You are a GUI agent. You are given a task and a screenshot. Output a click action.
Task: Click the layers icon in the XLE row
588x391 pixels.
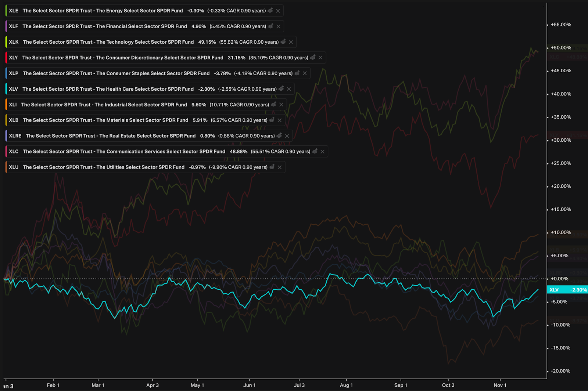tap(270, 11)
